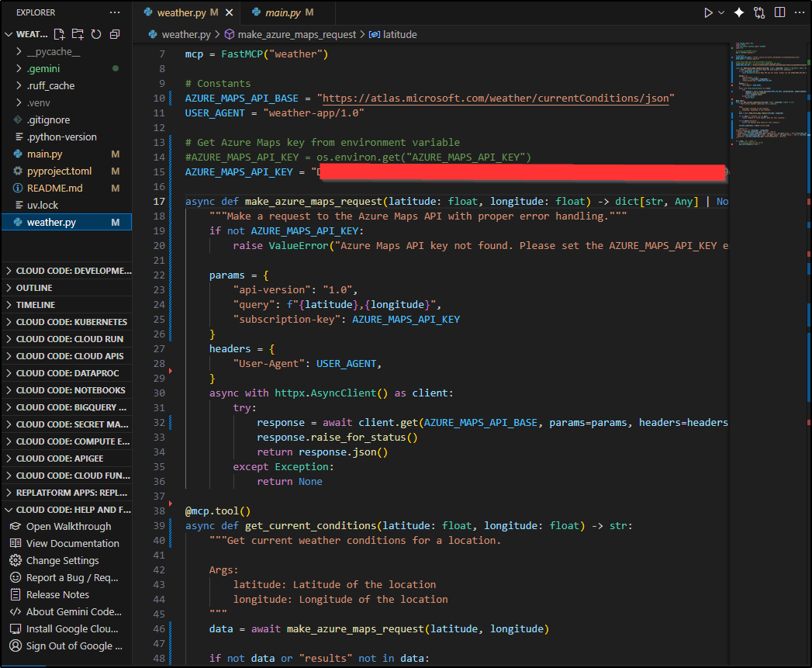Open the source control changes icon
The width and height of the screenshot is (812, 668).
(759, 12)
